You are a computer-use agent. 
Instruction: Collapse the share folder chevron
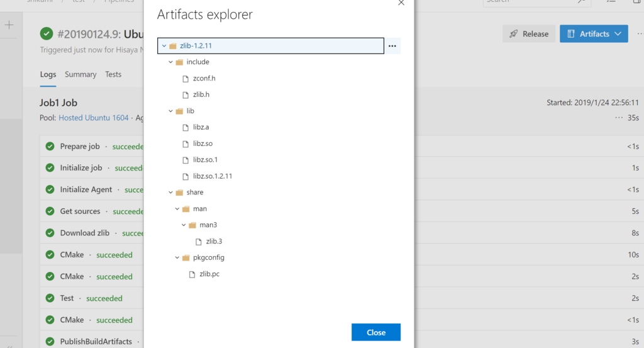[171, 193]
